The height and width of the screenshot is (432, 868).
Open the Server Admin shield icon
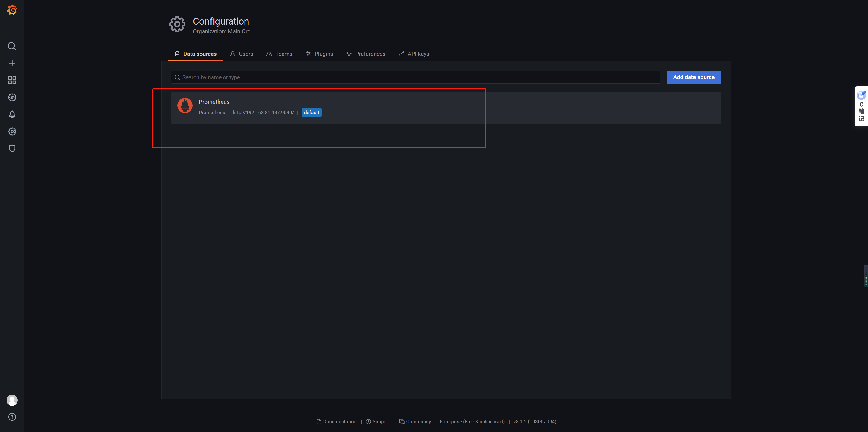pos(12,148)
